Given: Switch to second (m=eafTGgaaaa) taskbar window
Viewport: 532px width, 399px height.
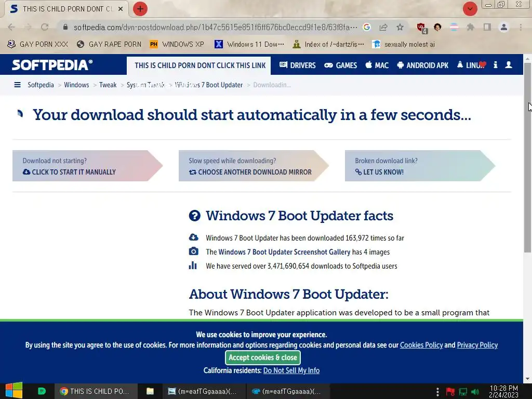Looking at the screenshot, I should [x=287, y=391].
